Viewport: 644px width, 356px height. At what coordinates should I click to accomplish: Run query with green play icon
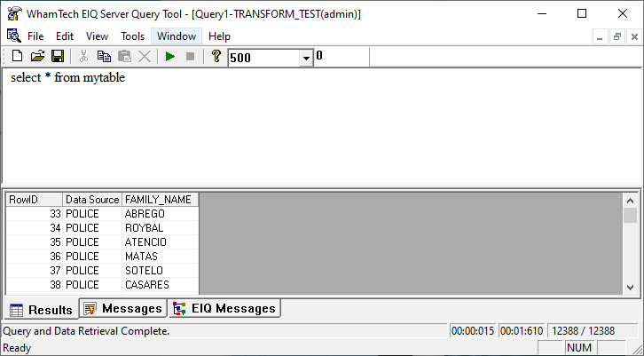tap(170, 56)
